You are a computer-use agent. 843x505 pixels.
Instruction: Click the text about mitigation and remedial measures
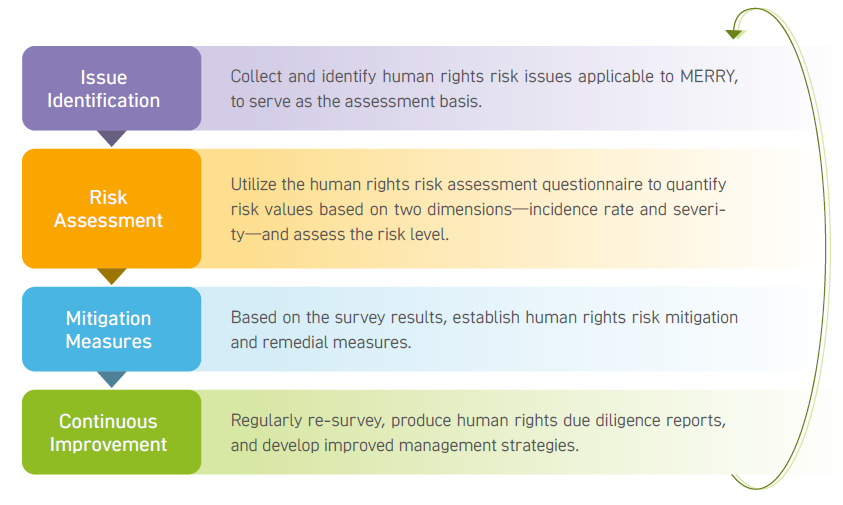[x=484, y=330]
